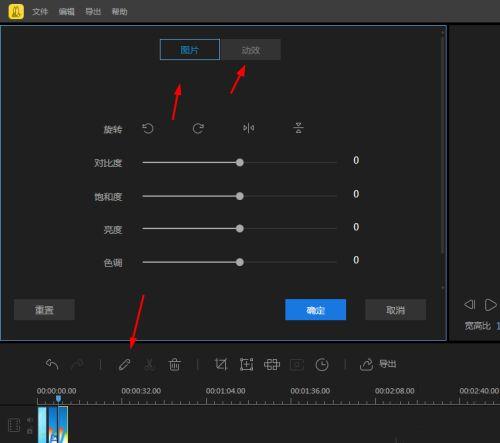Play preview with the play button
The height and width of the screenshot is (443, 500).
pos(490,305)
